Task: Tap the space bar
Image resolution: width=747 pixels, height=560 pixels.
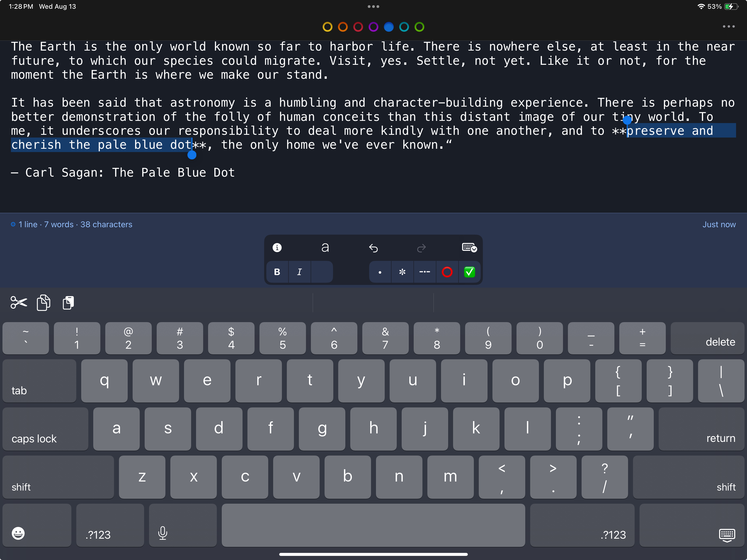Action: click(x=373, y=525)
